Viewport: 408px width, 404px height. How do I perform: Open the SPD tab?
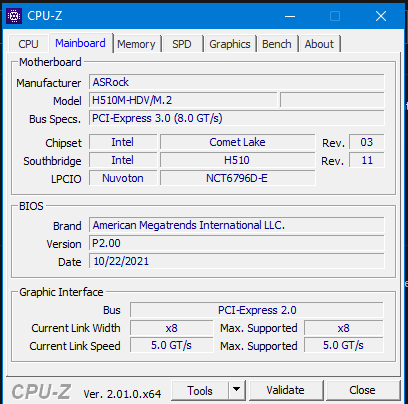pos(182,44)
